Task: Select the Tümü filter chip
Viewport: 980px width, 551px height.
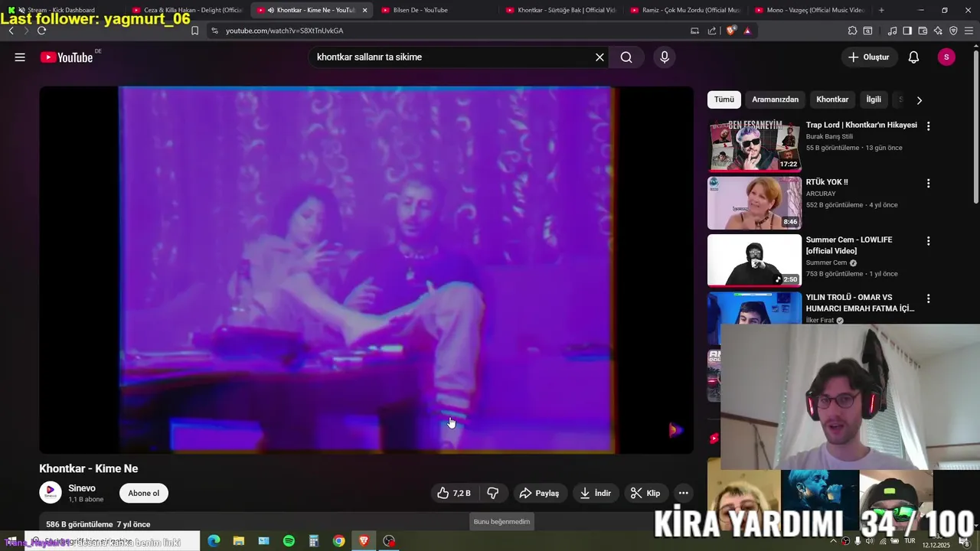Action: click(x=724, y=99)
